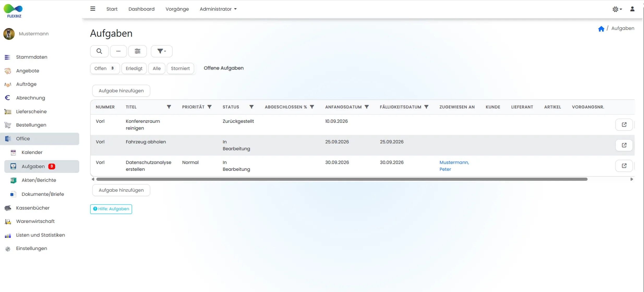
Task: Select Aufgaben in the sidebar
Action: 42,166
